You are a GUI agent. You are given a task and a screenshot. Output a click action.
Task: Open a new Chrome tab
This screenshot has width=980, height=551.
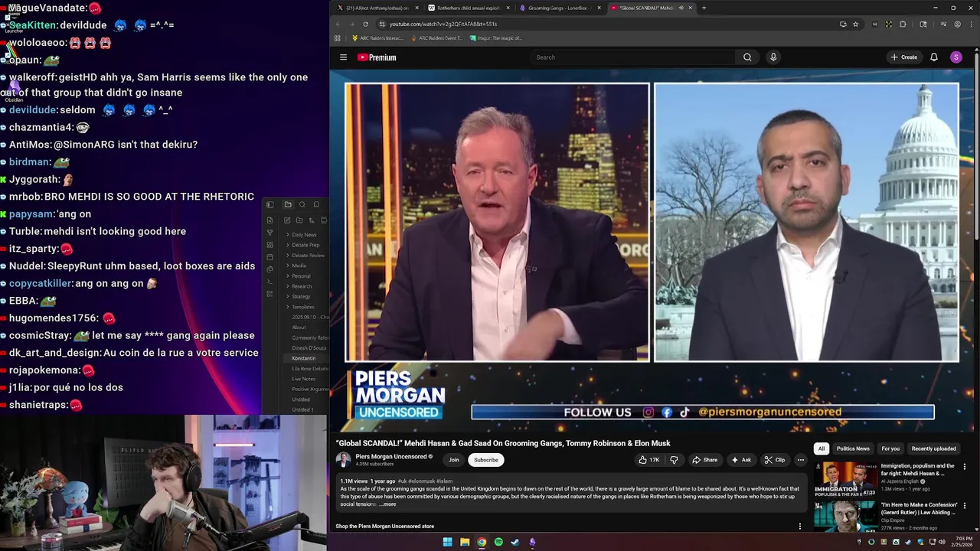pos(704,8)
